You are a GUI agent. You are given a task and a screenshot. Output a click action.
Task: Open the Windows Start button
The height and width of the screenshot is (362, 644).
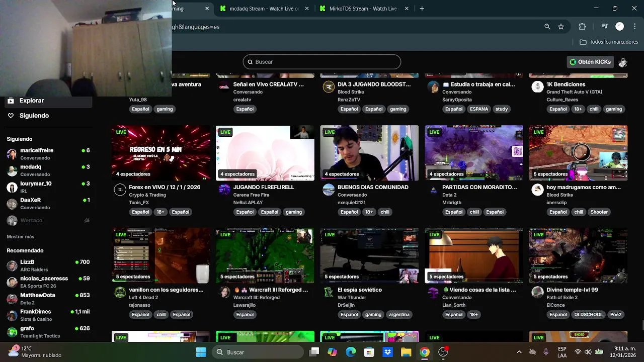201,352
